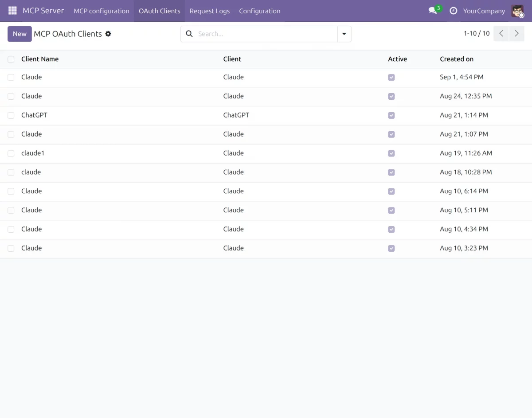
Task: Click the Aug 10, 6:14 PM date
Action: pos(464,191)
